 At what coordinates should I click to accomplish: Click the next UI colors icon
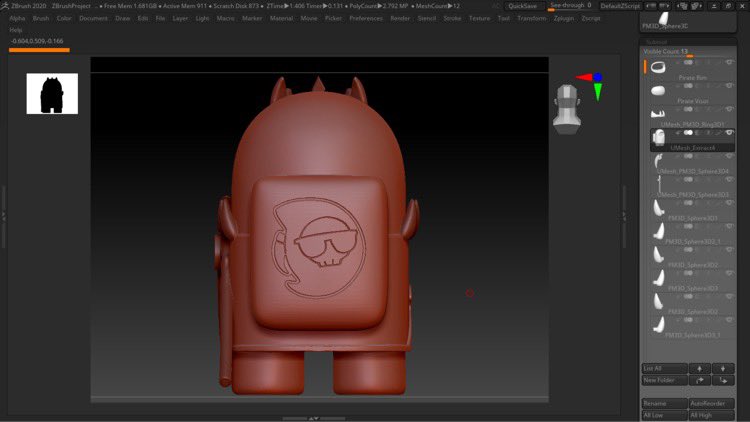click(x=696, y=6)
